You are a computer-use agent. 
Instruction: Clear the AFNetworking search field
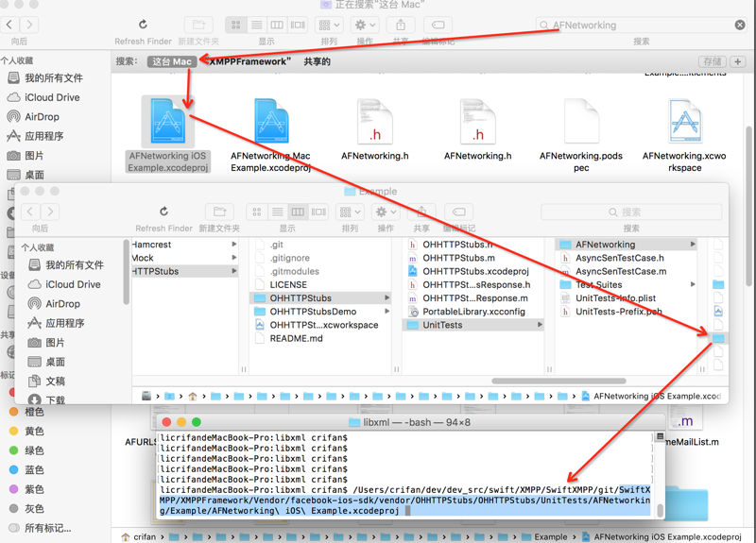[740, 25]
